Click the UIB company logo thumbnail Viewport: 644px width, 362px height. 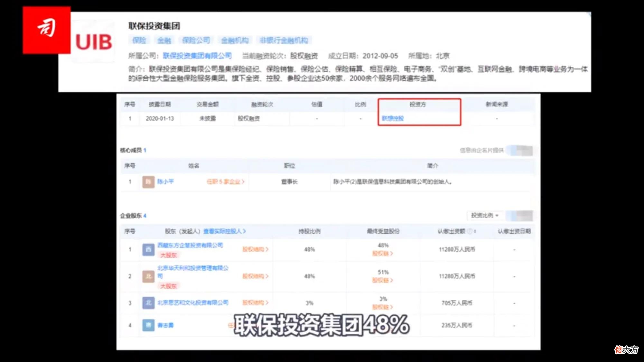[x=93, y=42]
